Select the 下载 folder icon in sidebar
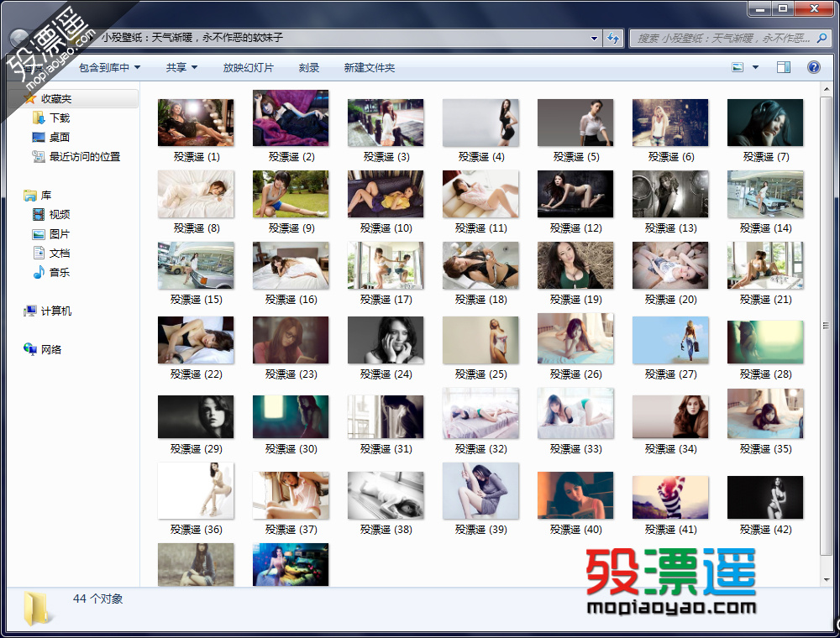The width and height of the screenshot is (840, 638). (x=38, y=118)
